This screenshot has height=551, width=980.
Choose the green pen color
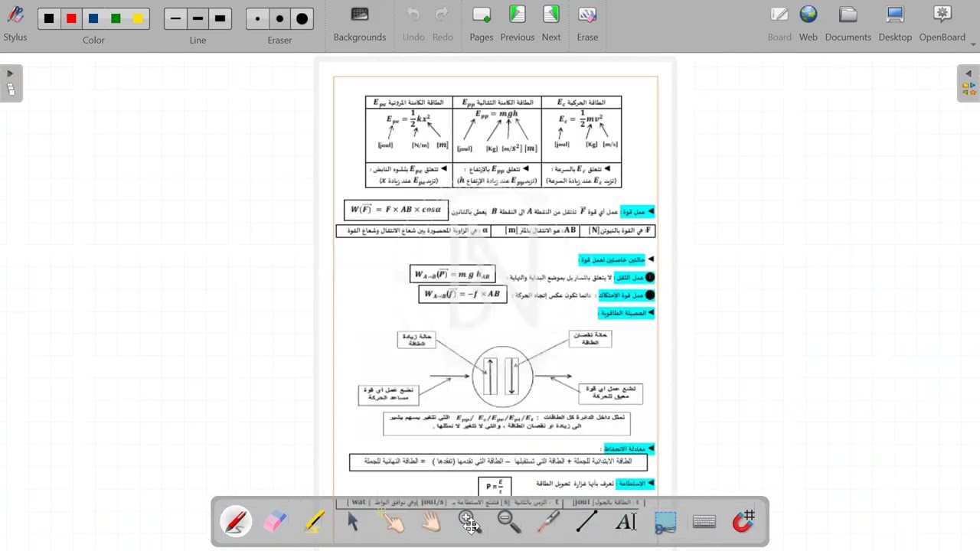coord(116,18)
